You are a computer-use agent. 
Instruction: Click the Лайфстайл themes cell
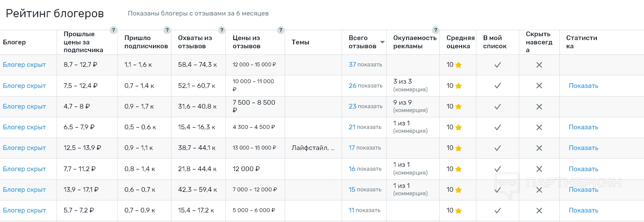point(313,148)
